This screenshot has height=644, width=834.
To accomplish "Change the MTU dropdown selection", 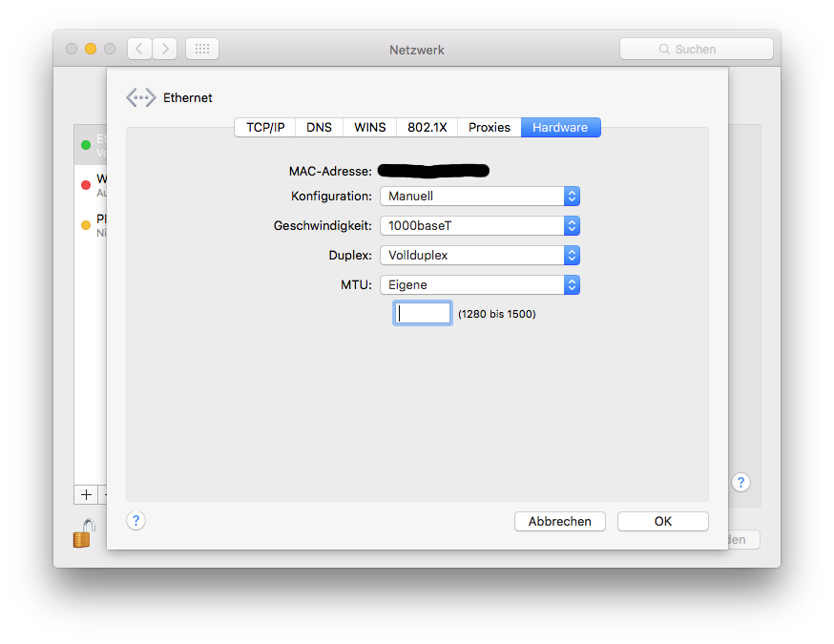I will (x=479, y=285).
